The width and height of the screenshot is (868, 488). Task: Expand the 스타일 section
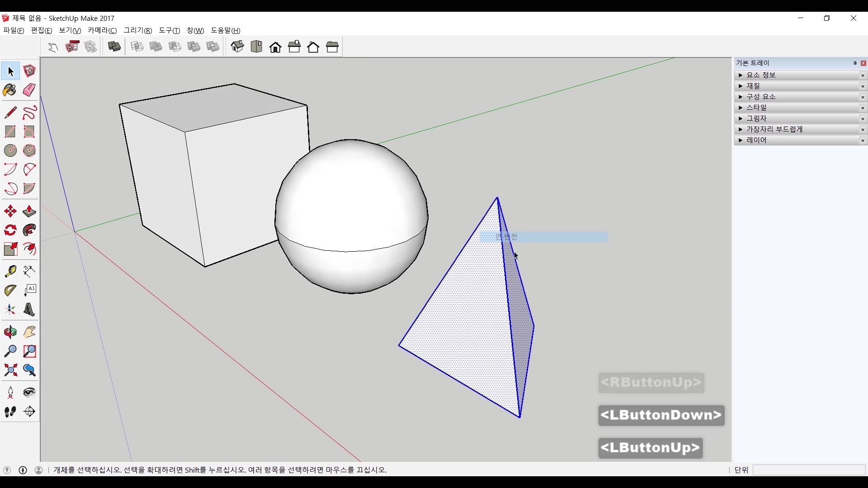[x=741, y=108]
